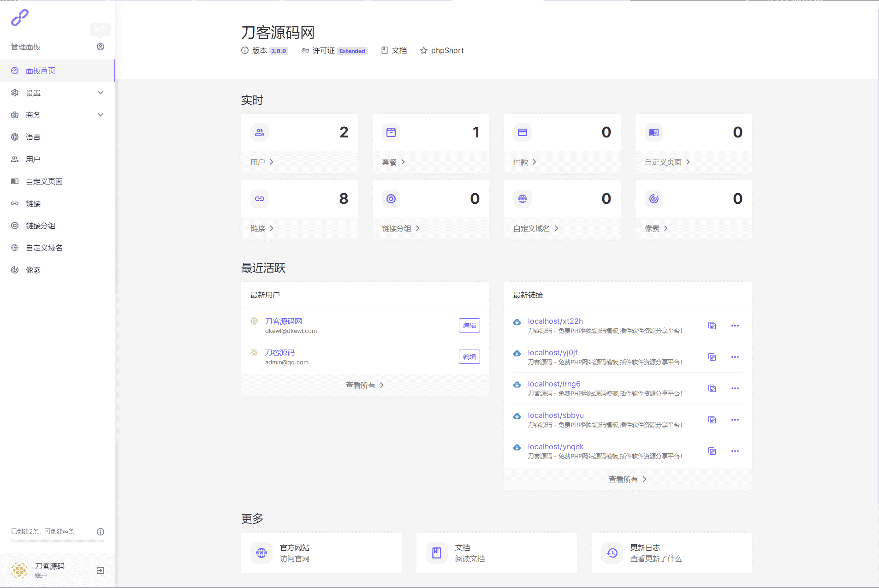
Task: Click the info icon beside link quota
Action: click(x=101, y=532)
